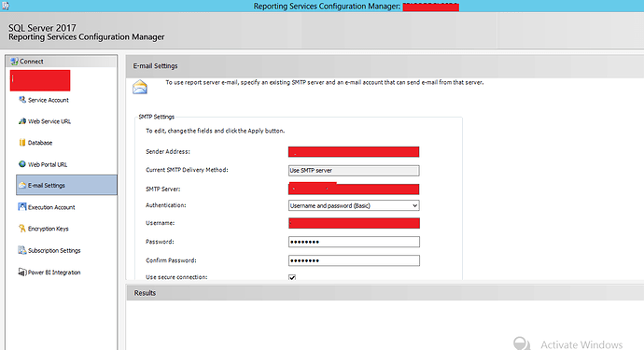Click the Power BI Integration icon
The width and height of the screenshot is (644, 350).
click(22, 272)
